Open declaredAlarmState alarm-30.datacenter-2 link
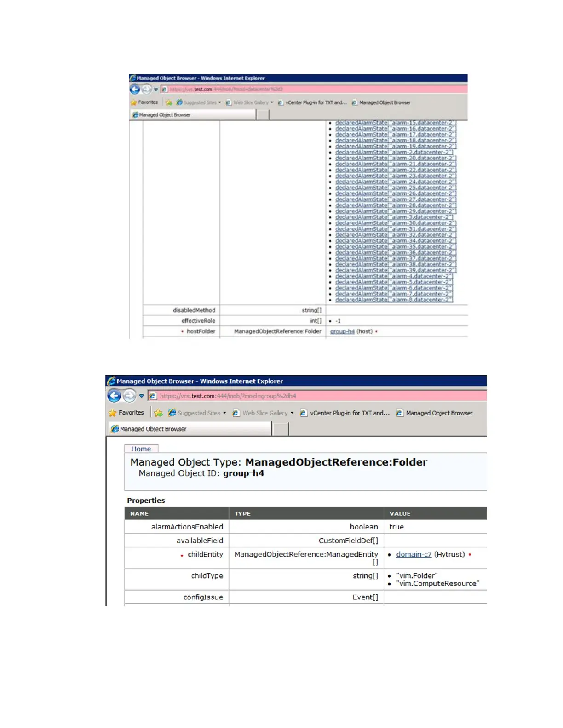The image size is (563, 728). point(395,223)
